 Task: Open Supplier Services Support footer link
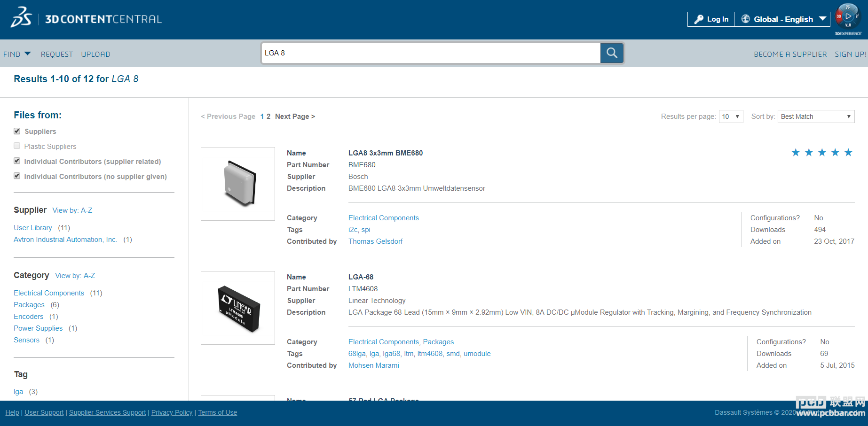[108, 412]
